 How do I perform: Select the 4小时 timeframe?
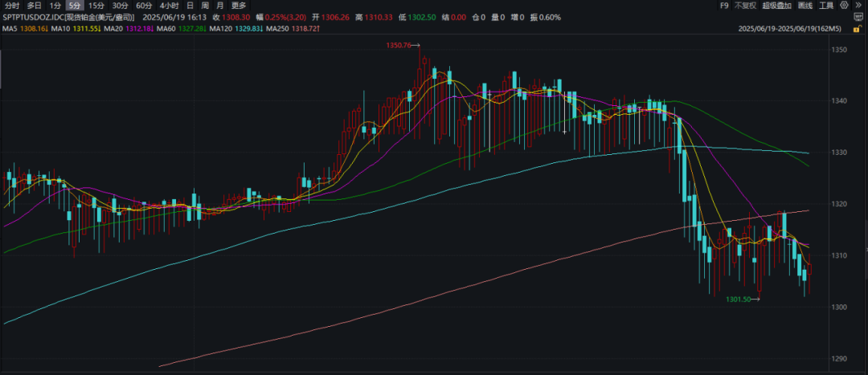[169, 6]
